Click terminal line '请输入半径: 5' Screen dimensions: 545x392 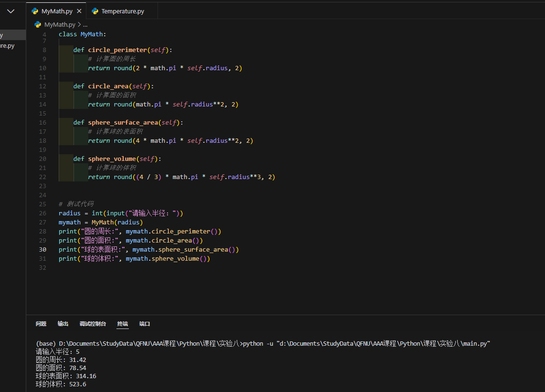58,351
